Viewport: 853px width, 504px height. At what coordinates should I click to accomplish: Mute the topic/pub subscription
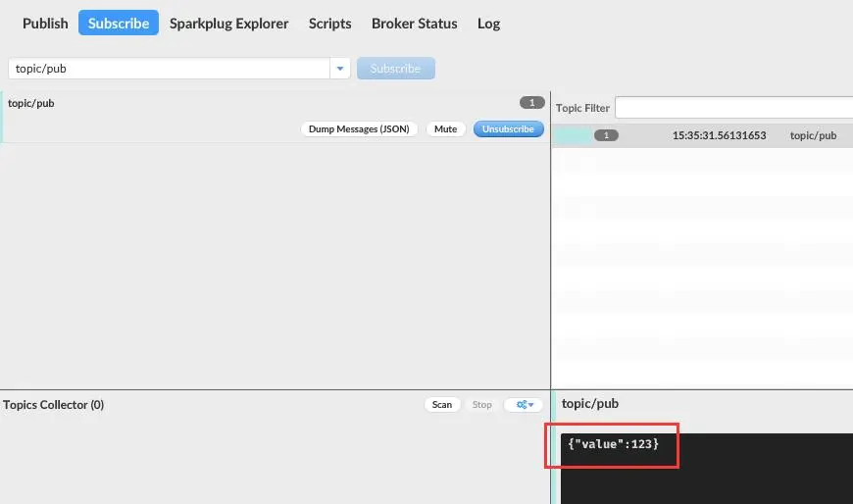pos(445,128)
